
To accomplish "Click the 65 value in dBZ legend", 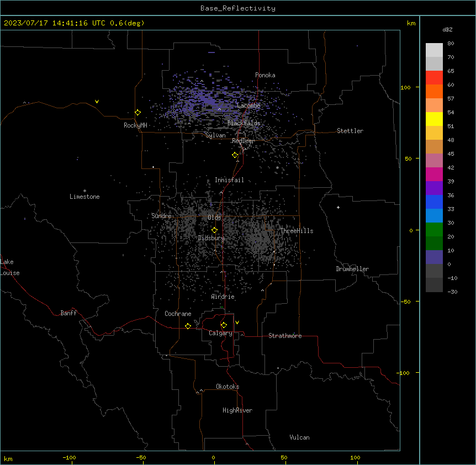I will click(x=451, y=71).
